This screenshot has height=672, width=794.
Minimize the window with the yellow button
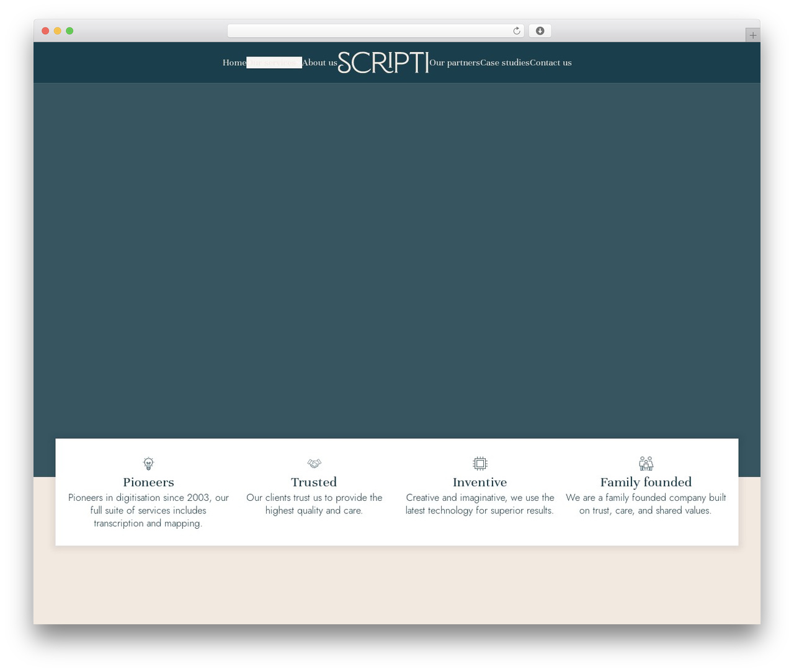58,31
